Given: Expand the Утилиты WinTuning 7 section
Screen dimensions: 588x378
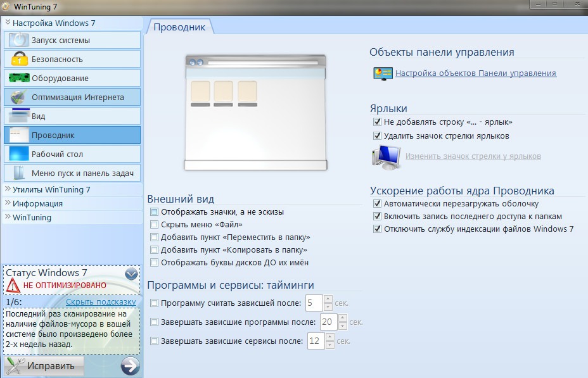Looking at the screenshot, I should point(8,189).
